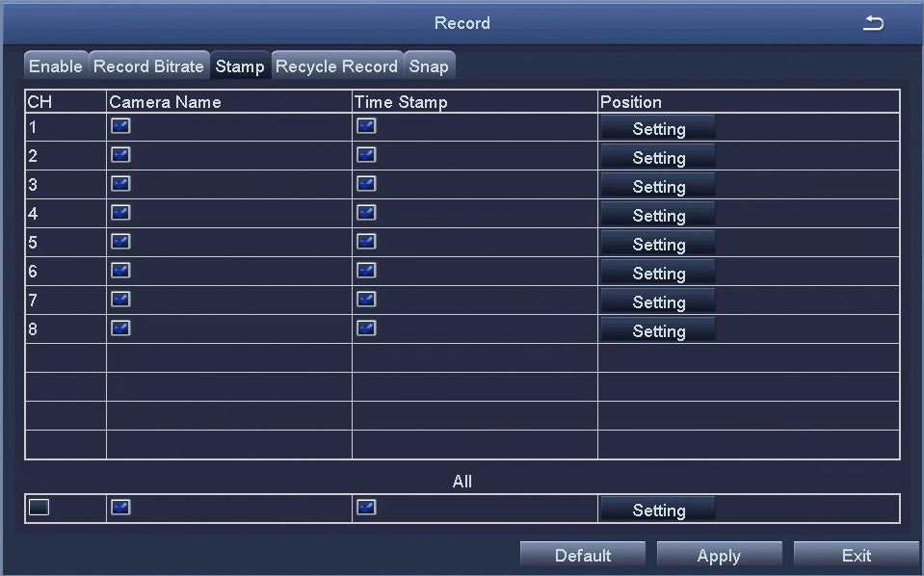Switch to the Enable tab

(x=55, y=66)
